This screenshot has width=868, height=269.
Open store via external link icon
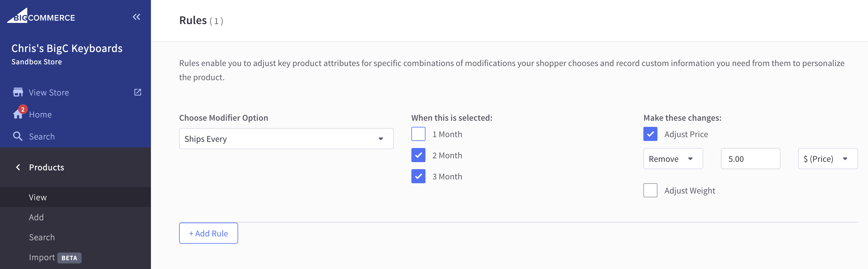click(137, 92)
